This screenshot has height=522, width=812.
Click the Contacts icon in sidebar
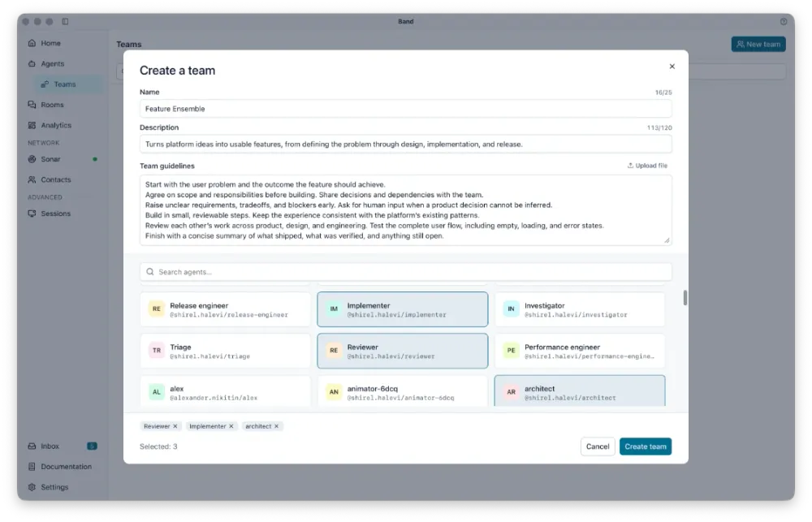32,179
